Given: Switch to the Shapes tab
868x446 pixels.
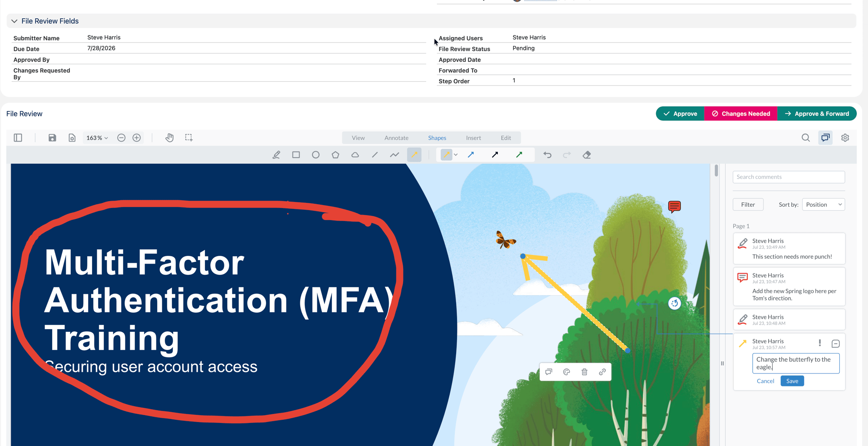Looking at the screenshot, I should [x=437, y=138].
